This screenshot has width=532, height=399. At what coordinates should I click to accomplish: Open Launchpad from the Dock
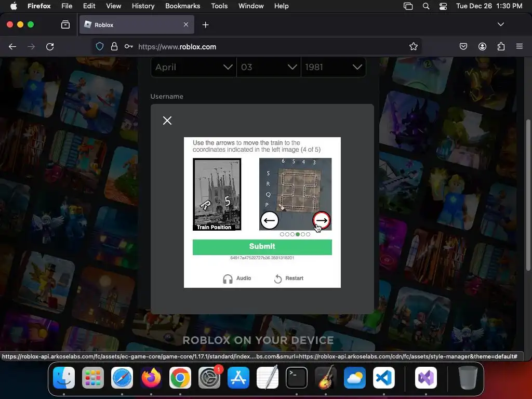click(93, 378)
